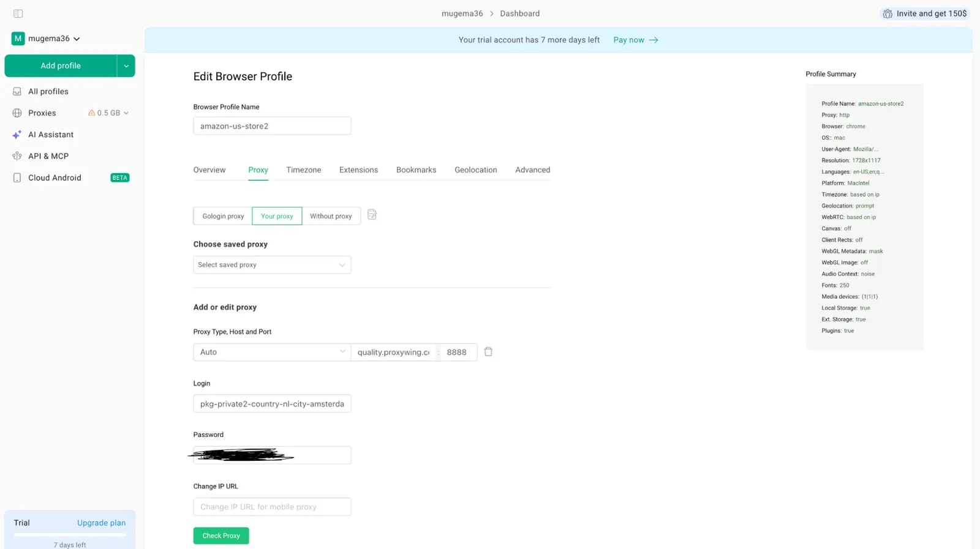
Task: Click the AI Assistant sparkle icon
Action: 17,135
